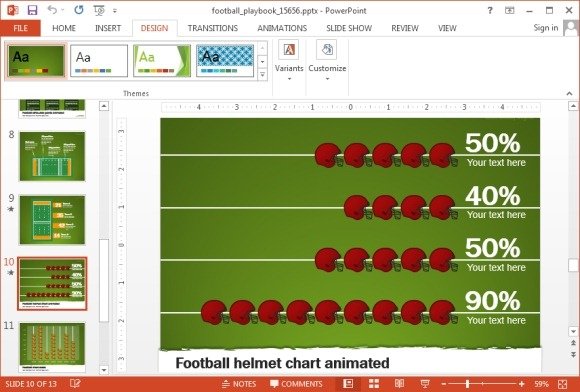Apply the green arrow Facet theme
580x392 pixels.
pyautogui.click(x=162, y=61)
